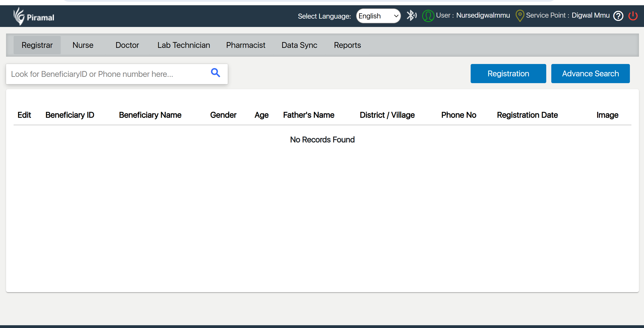Viewport: 644px width, 328px height.
Task: Click the No Records Found message
Action: click(x=322, y=140)
